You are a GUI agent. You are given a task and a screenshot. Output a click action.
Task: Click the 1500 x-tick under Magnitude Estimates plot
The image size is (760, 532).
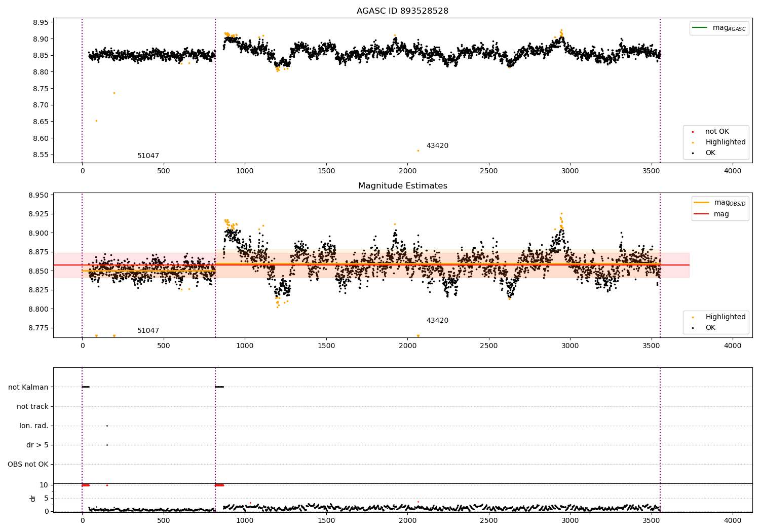click(x=326, y=346)
